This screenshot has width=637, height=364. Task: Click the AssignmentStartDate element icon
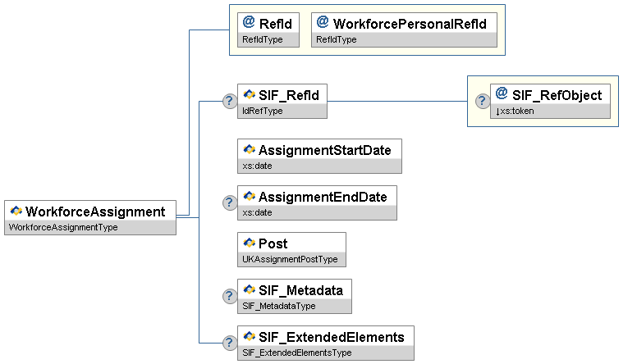pos(250,150)
